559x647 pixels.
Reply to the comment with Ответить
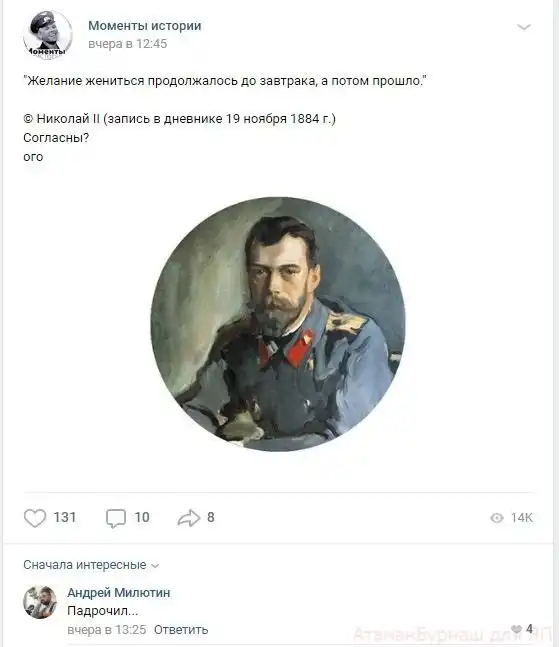click(x=181, y=630)
